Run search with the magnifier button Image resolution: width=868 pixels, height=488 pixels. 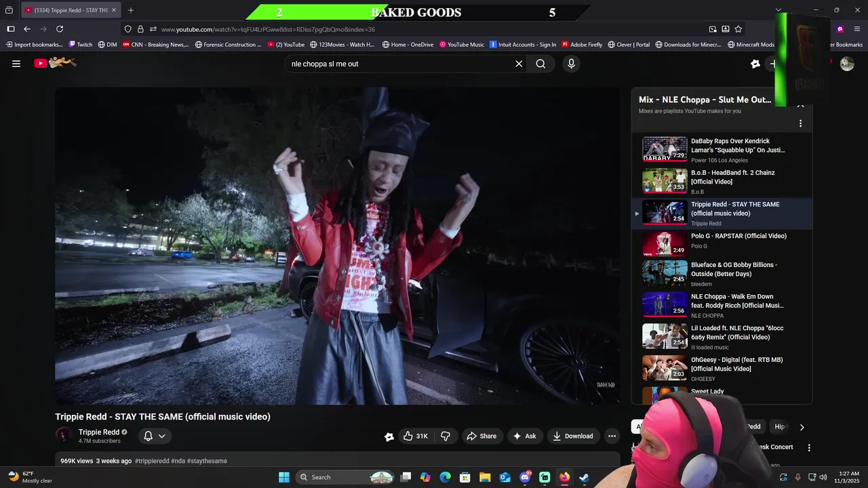point(540,64)
